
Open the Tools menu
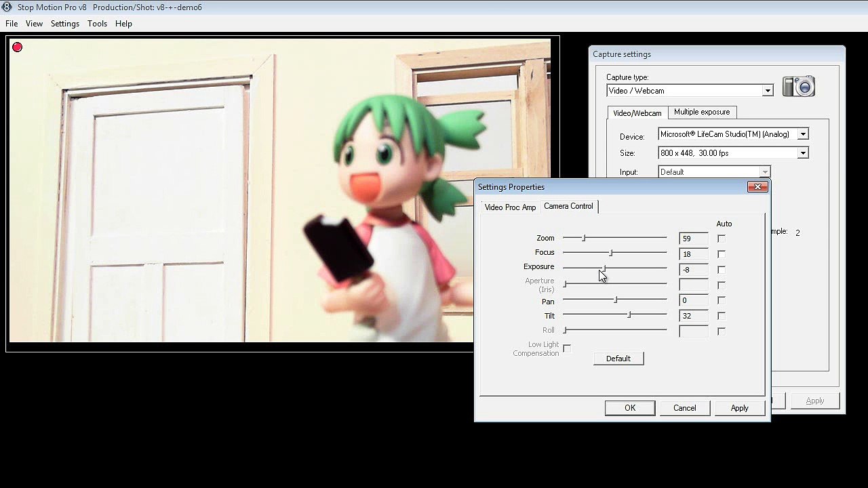pos(97,23)
